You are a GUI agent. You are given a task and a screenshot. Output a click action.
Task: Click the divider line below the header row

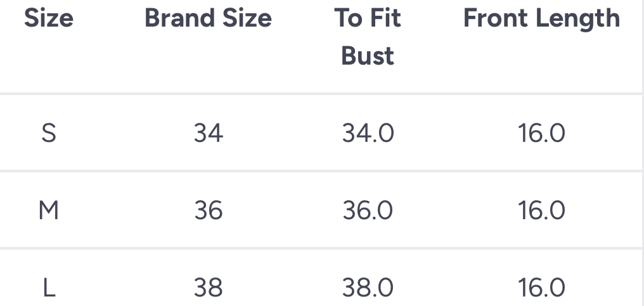317,94
